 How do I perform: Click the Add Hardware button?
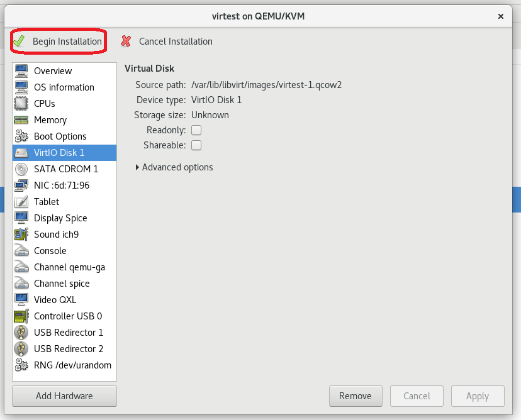[x=64, y=396]
